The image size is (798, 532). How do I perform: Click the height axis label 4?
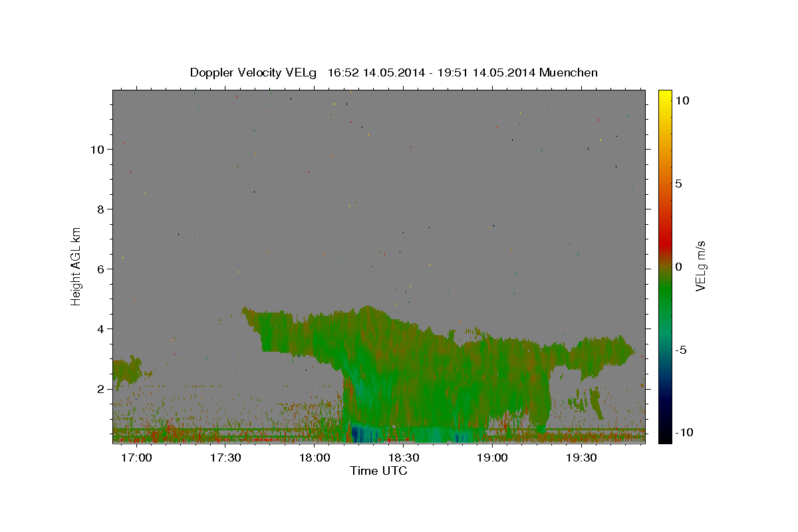pos(101,329)
